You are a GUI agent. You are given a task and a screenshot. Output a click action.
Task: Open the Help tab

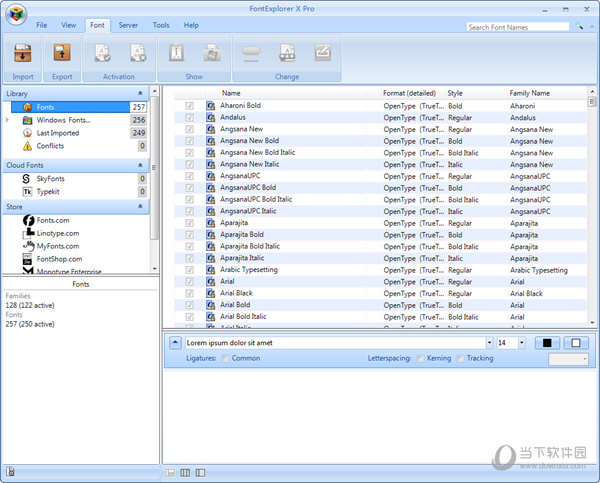point(191,25)
